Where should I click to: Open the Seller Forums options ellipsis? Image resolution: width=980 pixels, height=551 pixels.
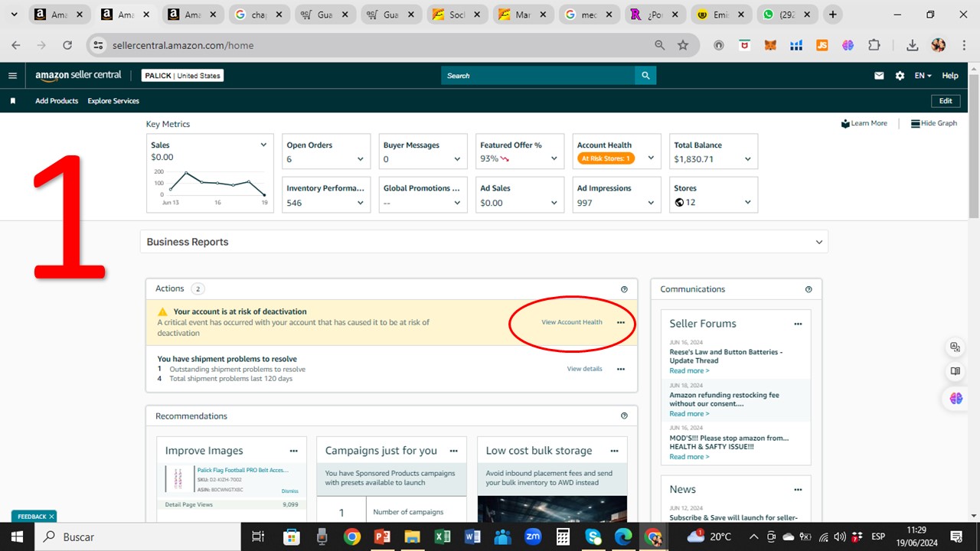798,324
